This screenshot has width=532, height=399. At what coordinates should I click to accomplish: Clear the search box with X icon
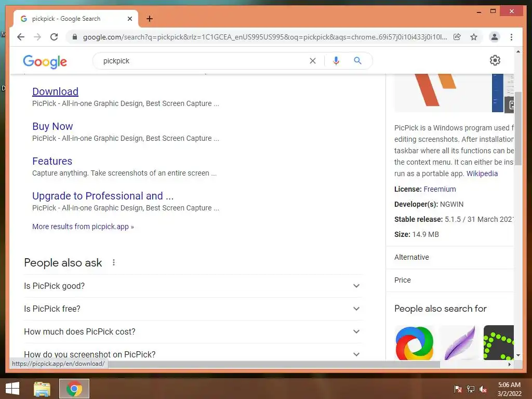click(x=312, y=61)
